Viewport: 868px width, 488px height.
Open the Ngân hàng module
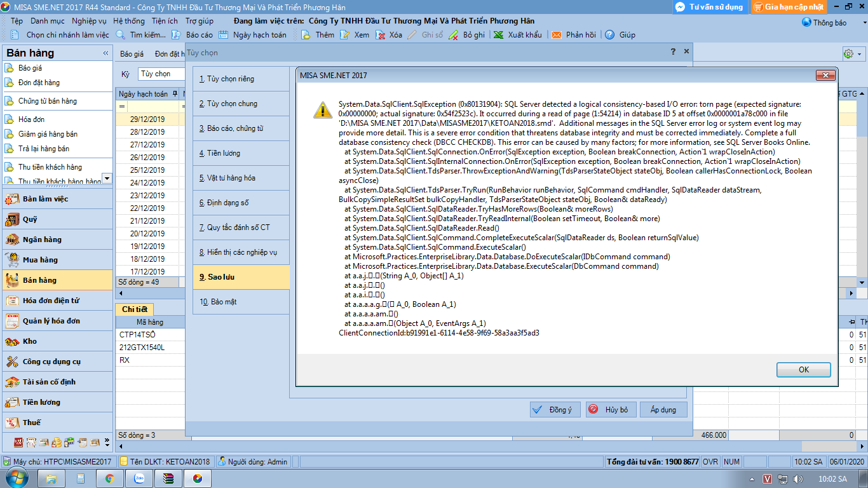point(58,240)
